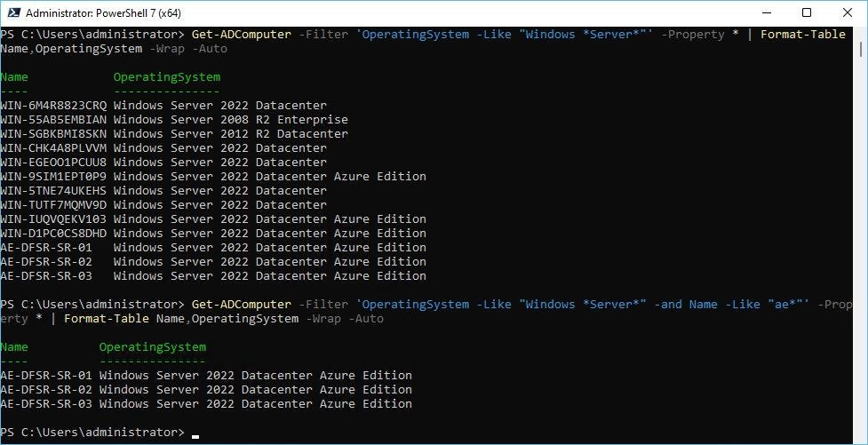
Task: Click the OperatingSystem header of second table
Action: click(x=153, y=347)
